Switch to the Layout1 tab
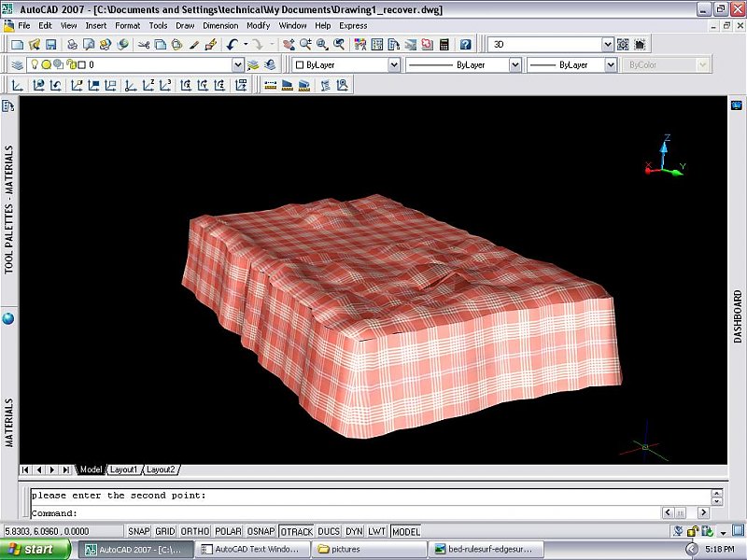Image resolution: width=747 pixels, height=560 pixels. 124,469
